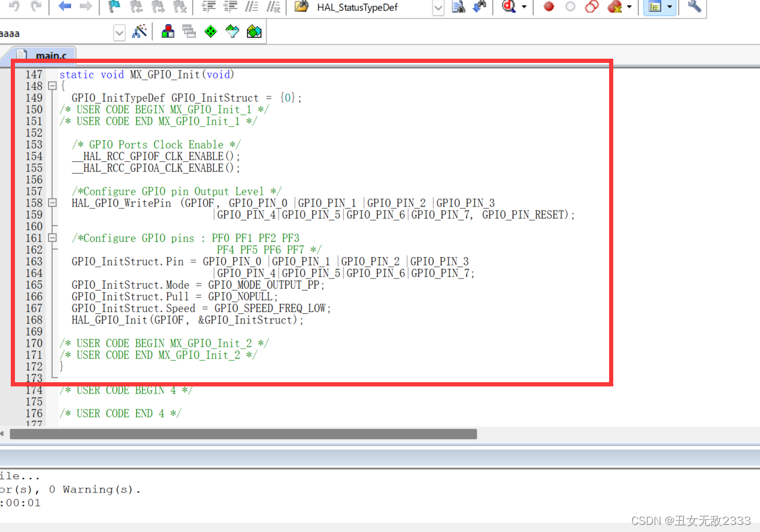Uncomment the selected code
Screen dimensions: 760x532
pos(274,7)
